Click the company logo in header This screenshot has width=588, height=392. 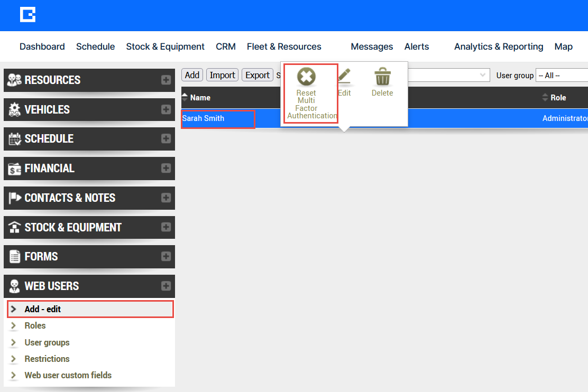(x=27, y=15)
